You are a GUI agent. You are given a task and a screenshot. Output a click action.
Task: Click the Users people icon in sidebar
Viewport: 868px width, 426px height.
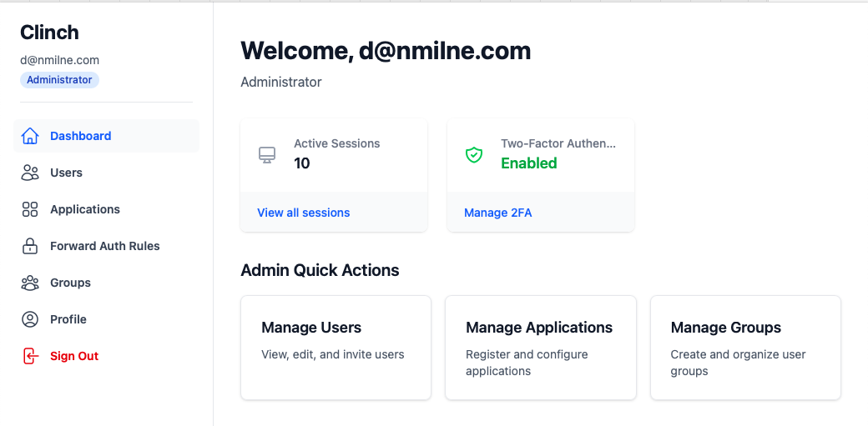pos(30,173)
